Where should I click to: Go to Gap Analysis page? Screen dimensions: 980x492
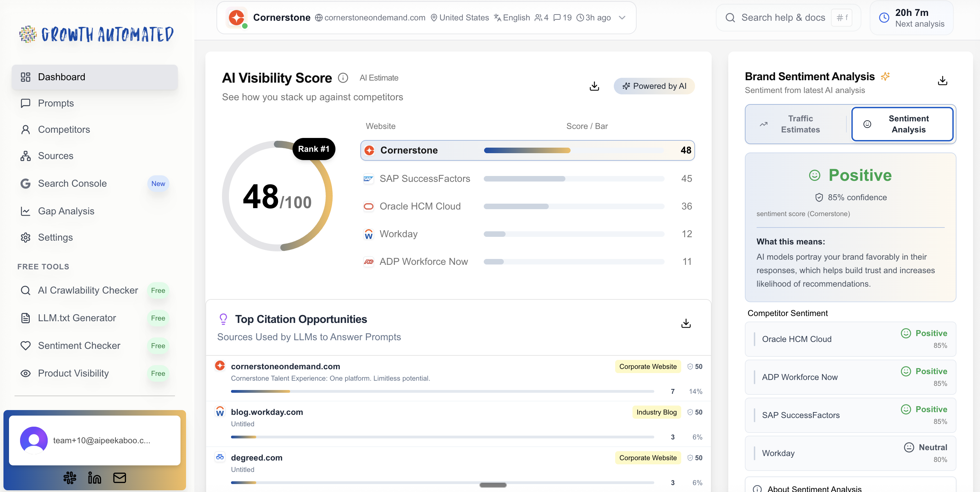66,211
